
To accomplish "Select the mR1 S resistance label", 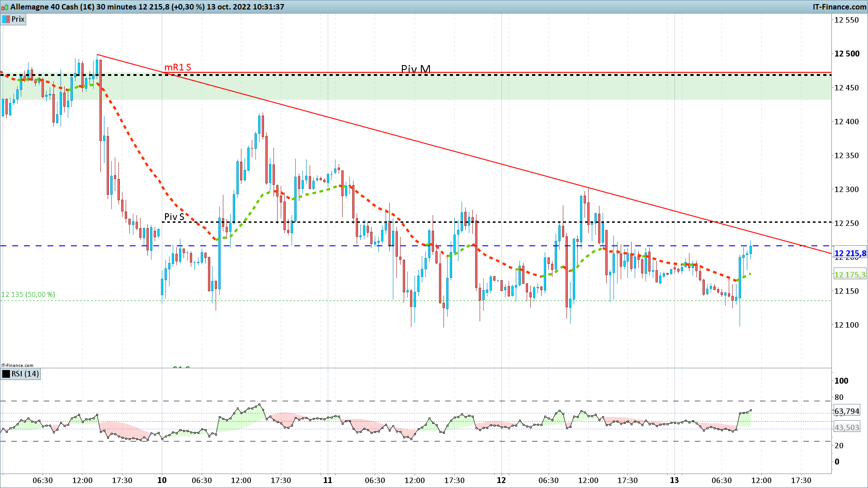I will (178, 67).
